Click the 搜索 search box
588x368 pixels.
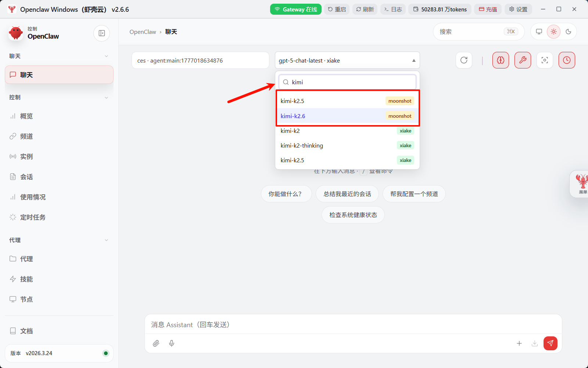coord(478,32)
